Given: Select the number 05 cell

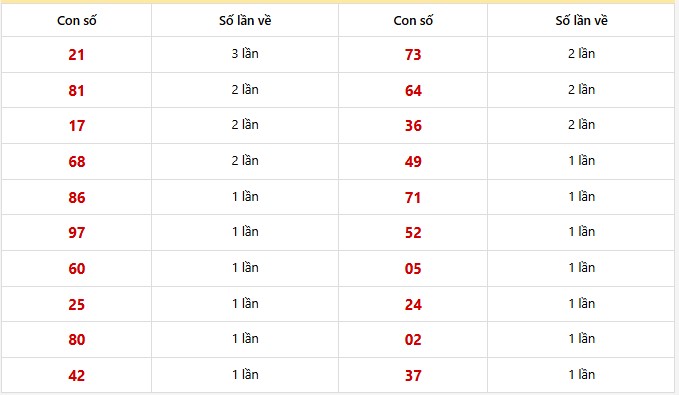Looking at the screenshot, I should 413,269.
